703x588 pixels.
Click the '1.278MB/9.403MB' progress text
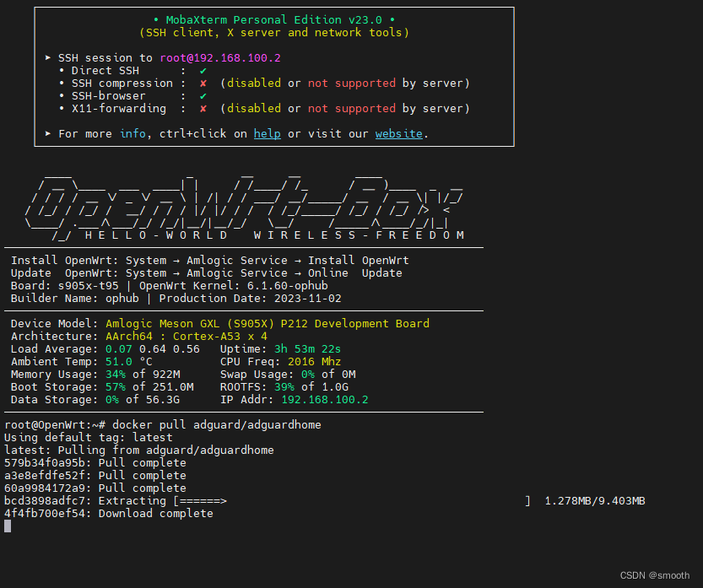[594, 500]
